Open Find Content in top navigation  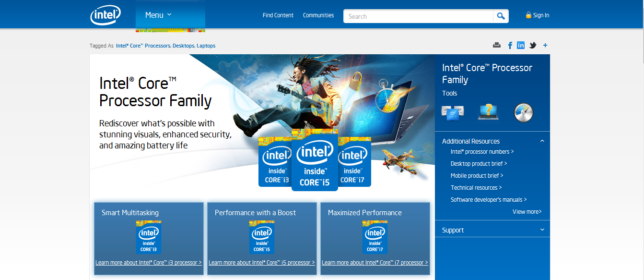point(278,15)
